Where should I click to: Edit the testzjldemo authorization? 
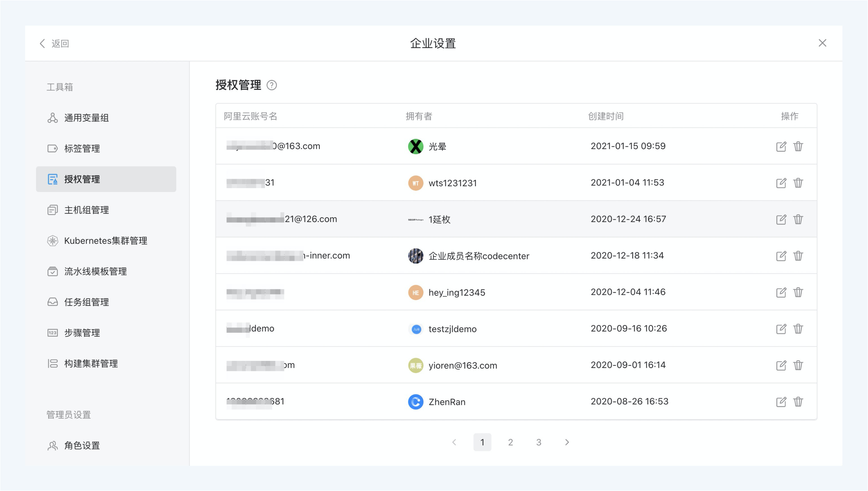(781, 329)
